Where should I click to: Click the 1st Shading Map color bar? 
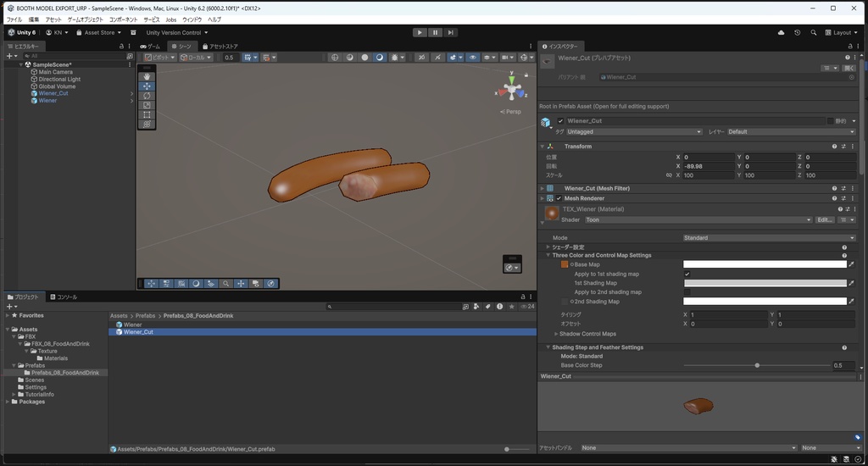coord(765,283)
